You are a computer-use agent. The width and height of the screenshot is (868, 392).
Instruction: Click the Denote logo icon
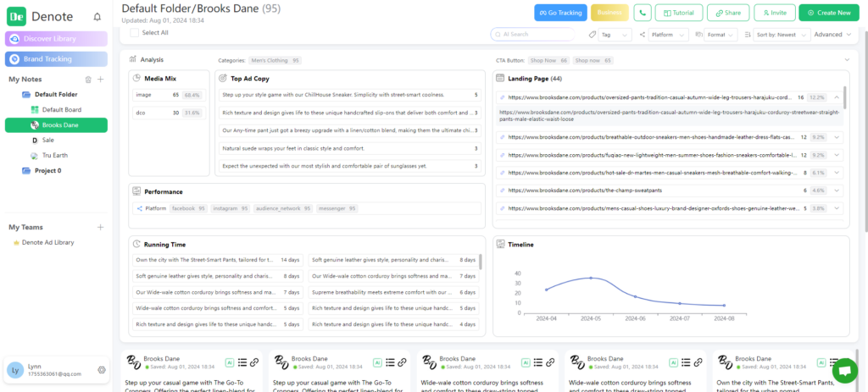(16, 17)
